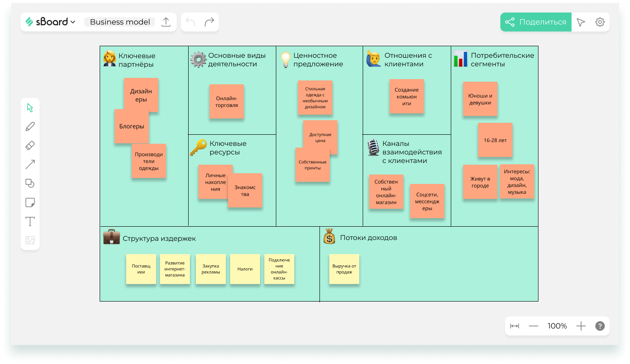This screenshot has height=364, width=630.
Task: Click the 100% zoom level value
Action: click(x=557, y=326)
